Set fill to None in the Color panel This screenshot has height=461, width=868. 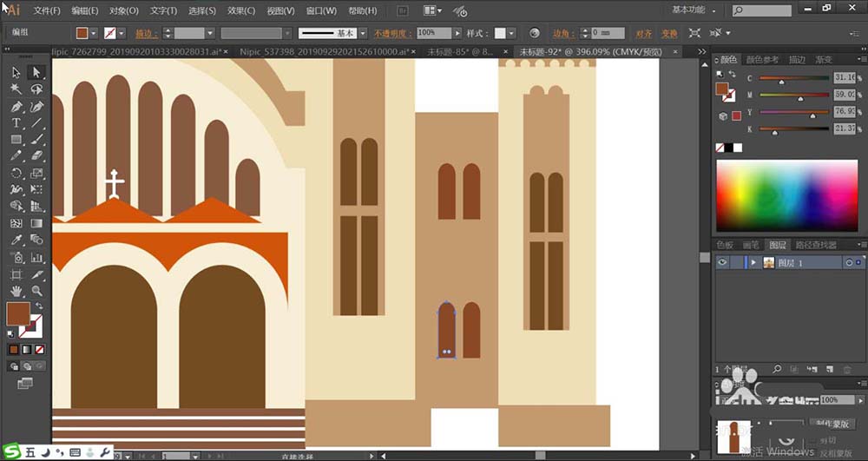(720, 148)
